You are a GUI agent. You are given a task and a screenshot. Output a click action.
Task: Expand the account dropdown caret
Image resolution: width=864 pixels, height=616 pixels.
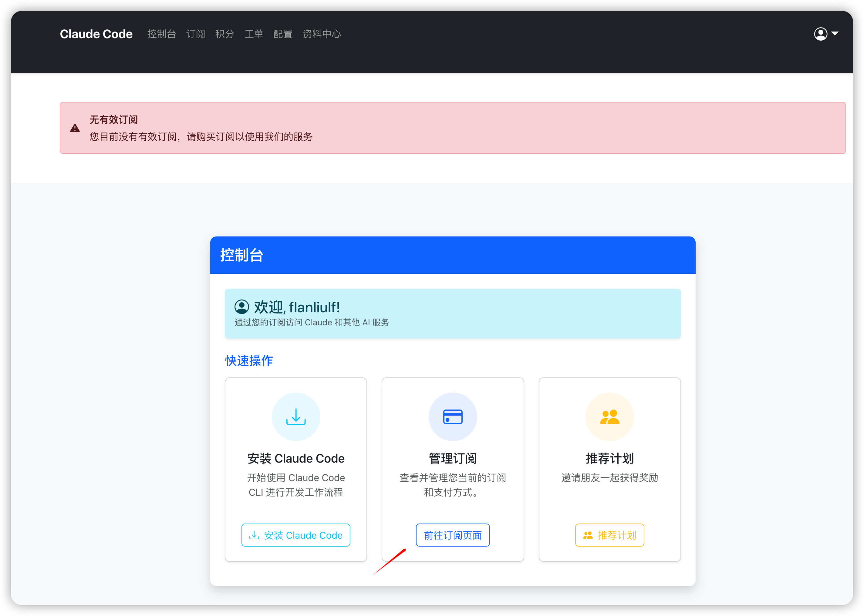(835, 33)
